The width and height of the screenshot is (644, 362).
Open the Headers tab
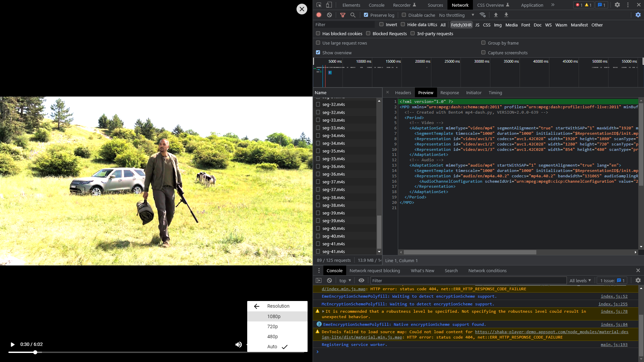click(x=403, y=93)
